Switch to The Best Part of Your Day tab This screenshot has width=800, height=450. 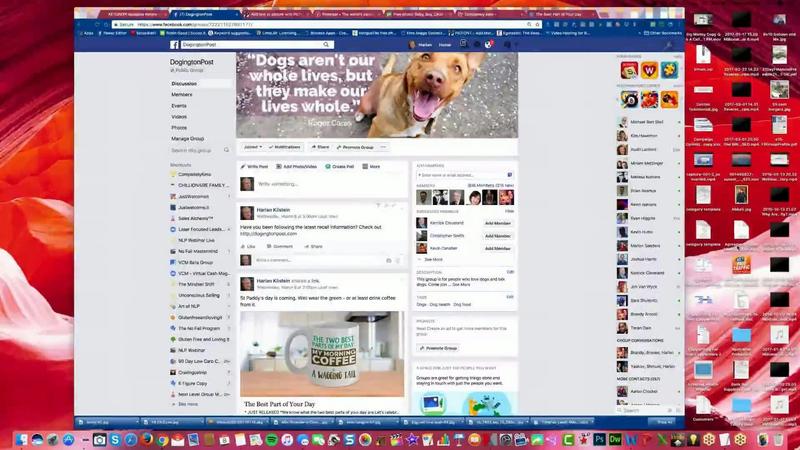[x=559, y=14]
